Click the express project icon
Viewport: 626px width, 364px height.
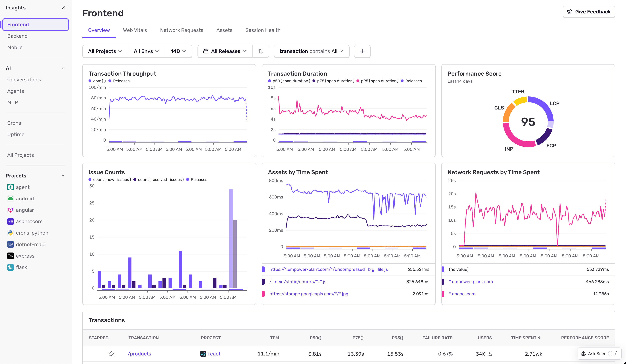click(x=11, y=256)
